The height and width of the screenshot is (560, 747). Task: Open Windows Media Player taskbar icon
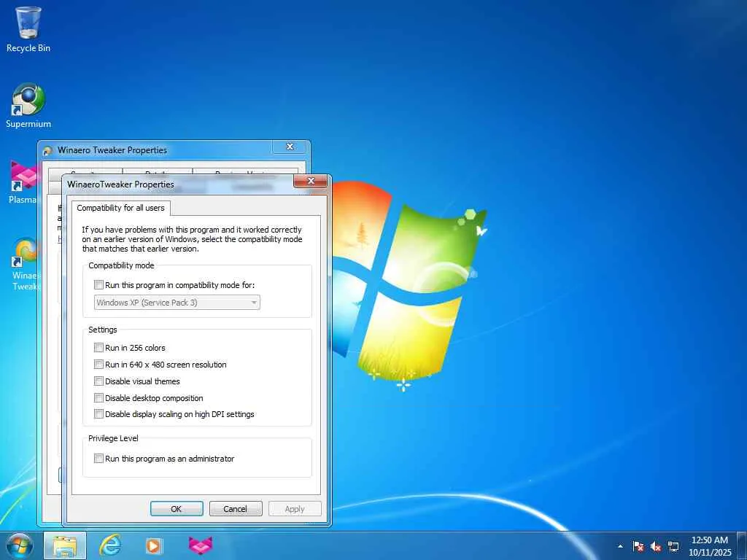point(153,545)
